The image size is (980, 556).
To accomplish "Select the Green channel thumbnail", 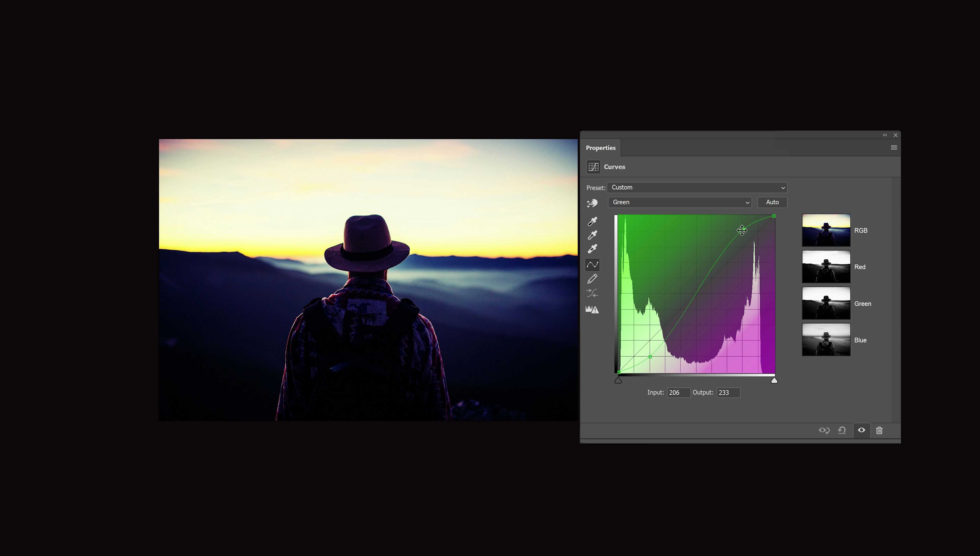I will coord(826,303).
